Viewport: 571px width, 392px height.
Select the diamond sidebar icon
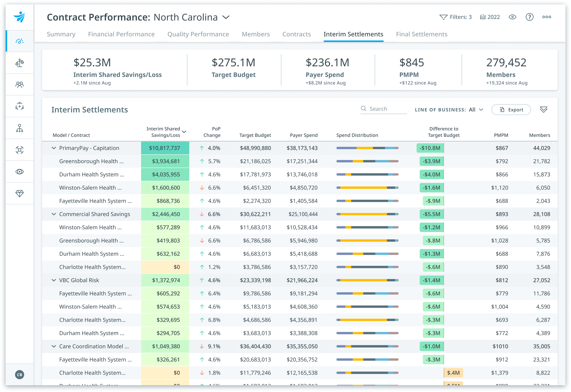(20, 193)
